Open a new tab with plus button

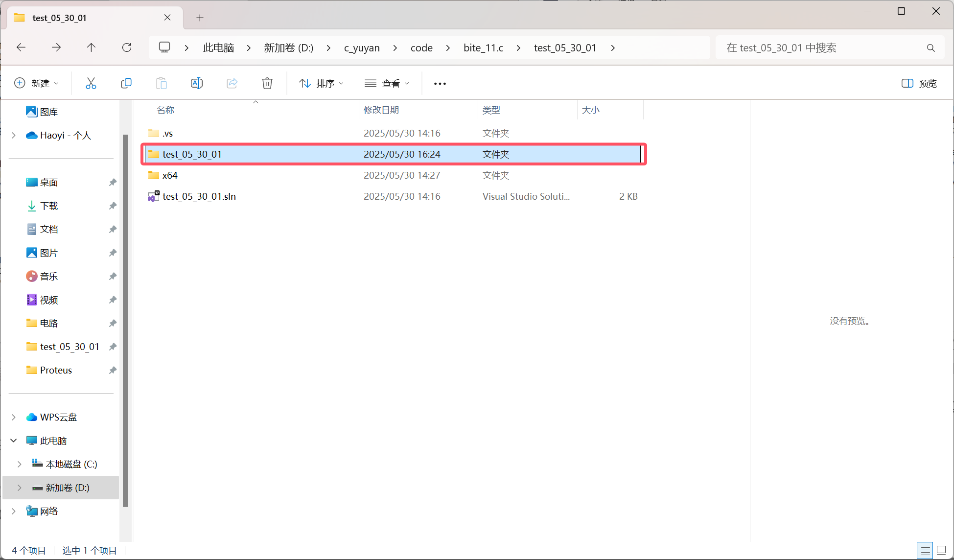coord(200,18)
